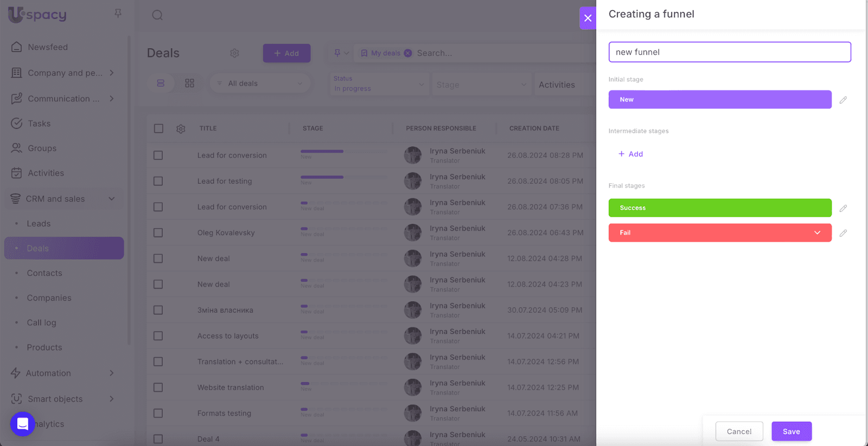Add an intermediate stage
This screenshot has height=446, width=868.
[x=630, y=154]
